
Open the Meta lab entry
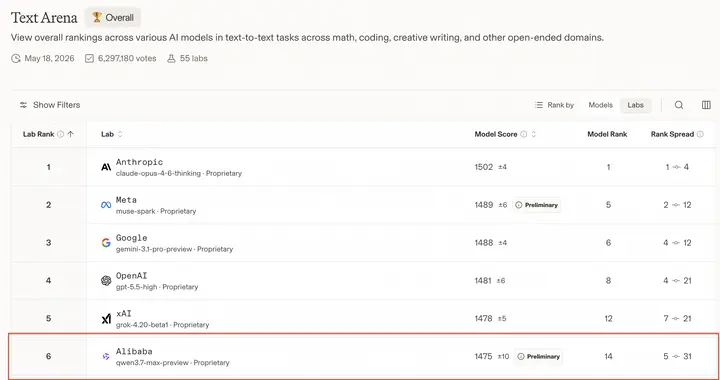point(126,200)
